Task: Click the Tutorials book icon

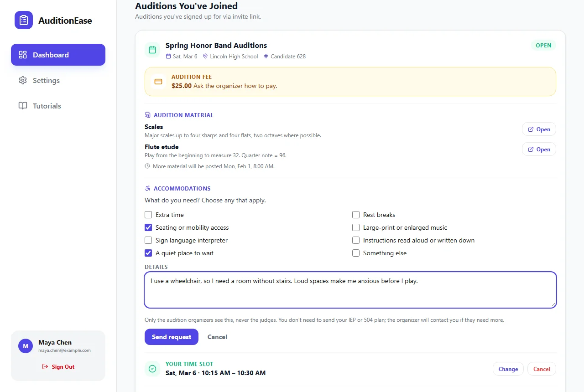Action: [23, 106]
